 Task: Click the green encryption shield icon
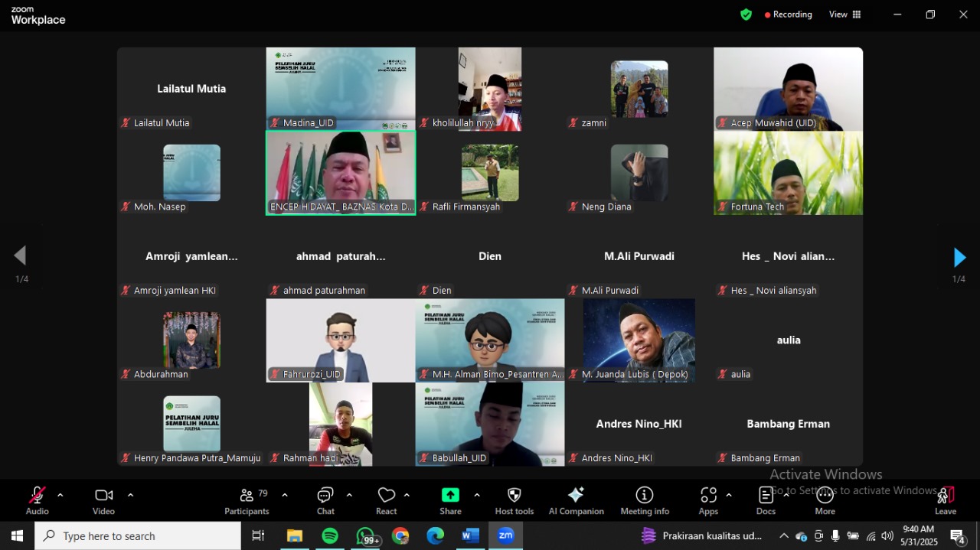(x=746, y=15)
